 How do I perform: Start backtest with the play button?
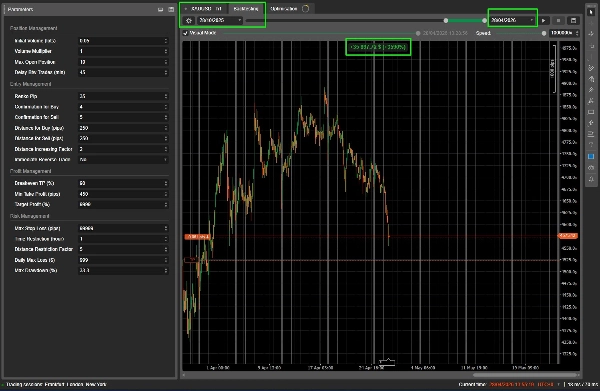(x=544, y=21)
